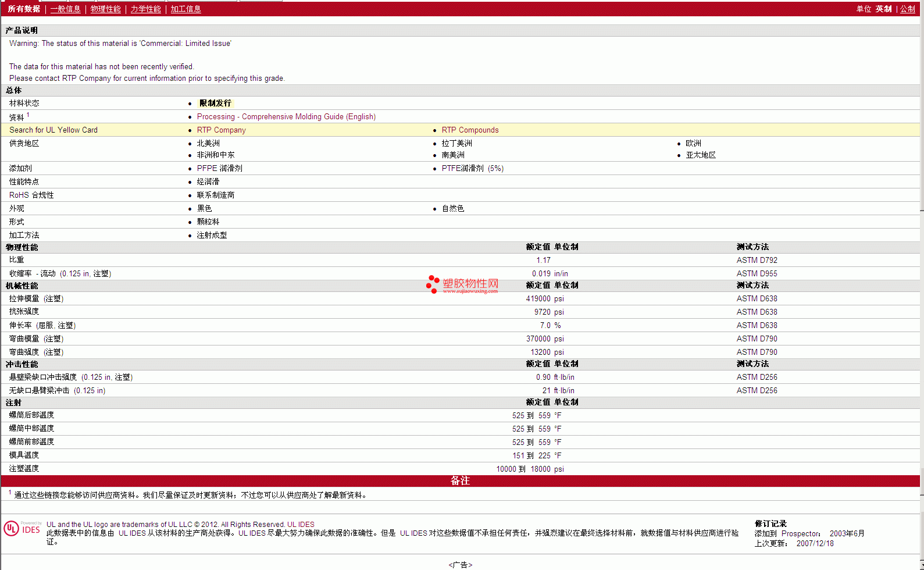Click 欧洲 availability region

pyautogui.click(x=693, y=144)
